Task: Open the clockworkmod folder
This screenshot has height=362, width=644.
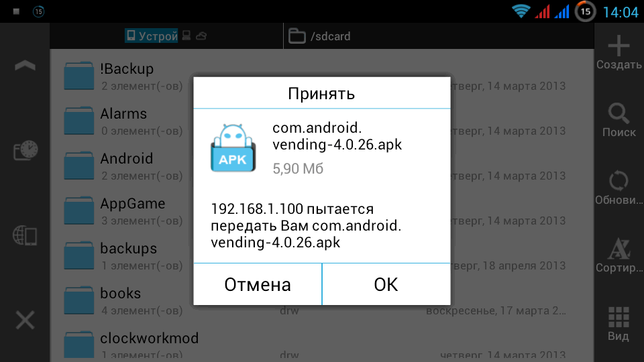Action: click(131, 345)
